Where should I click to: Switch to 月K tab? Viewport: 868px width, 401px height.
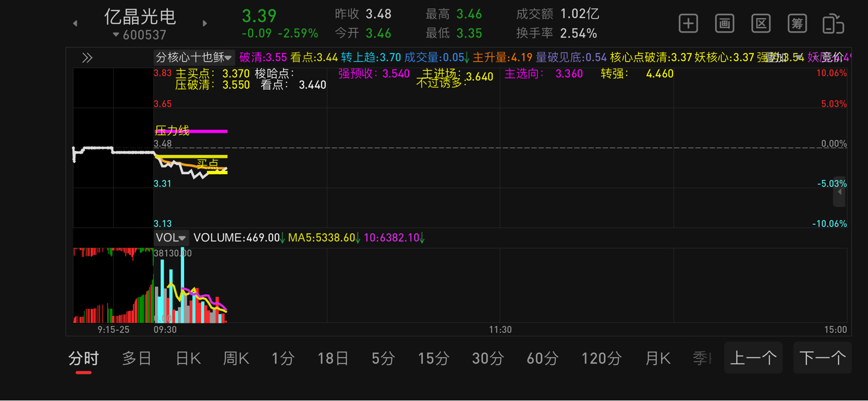click(x=658, y=359)
